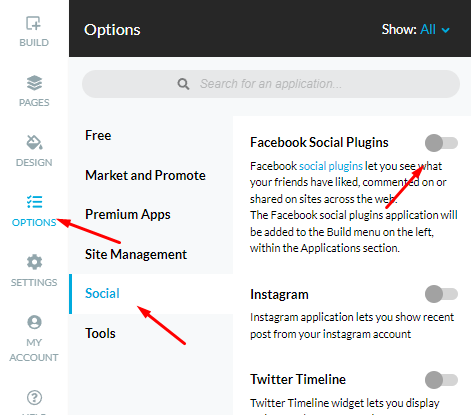Turn on the Instagram toggle

[x=441, y=294]
